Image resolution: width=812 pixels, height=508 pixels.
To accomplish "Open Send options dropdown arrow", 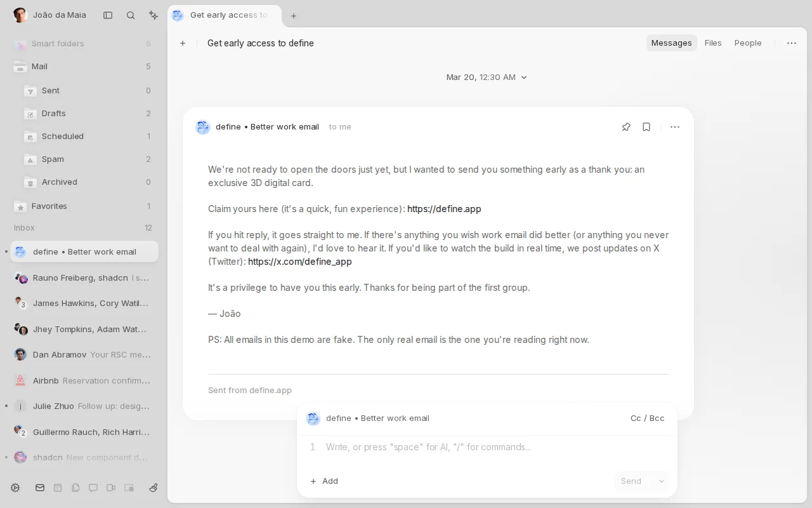I will click(x=662, y=481).
